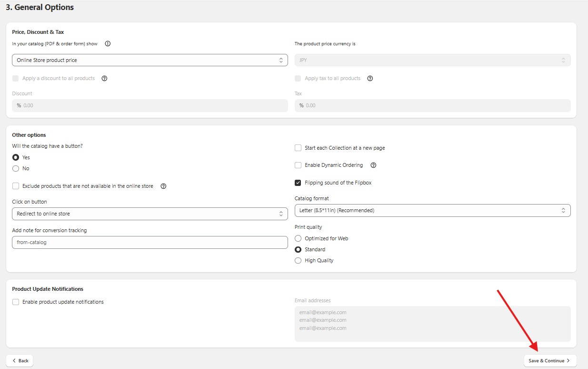Click the conversion tracking note field
The width and height of the screenshot is (588, 369).
(x=149, y=242)
